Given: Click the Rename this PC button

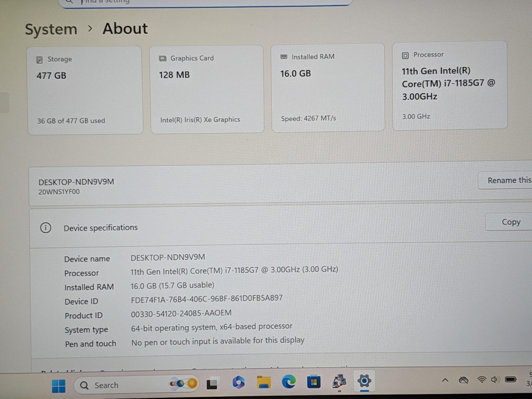Looking at the screenshot, I should coord(505,181).
